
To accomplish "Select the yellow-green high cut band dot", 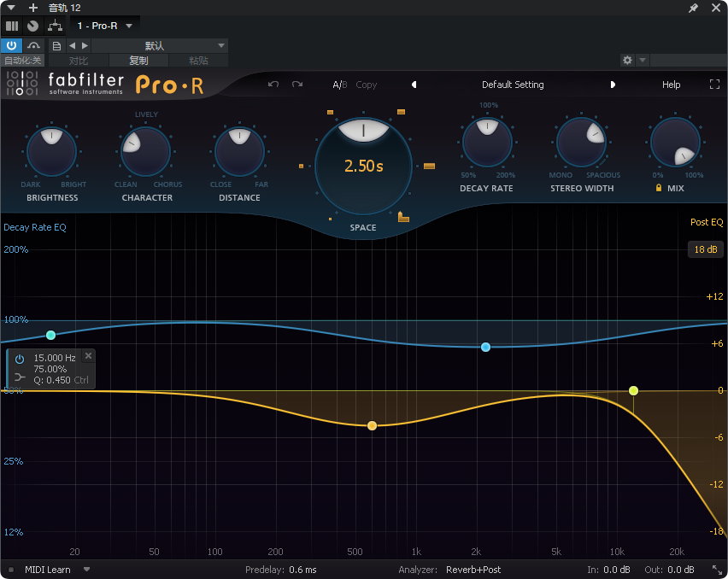I will [633, 390].
